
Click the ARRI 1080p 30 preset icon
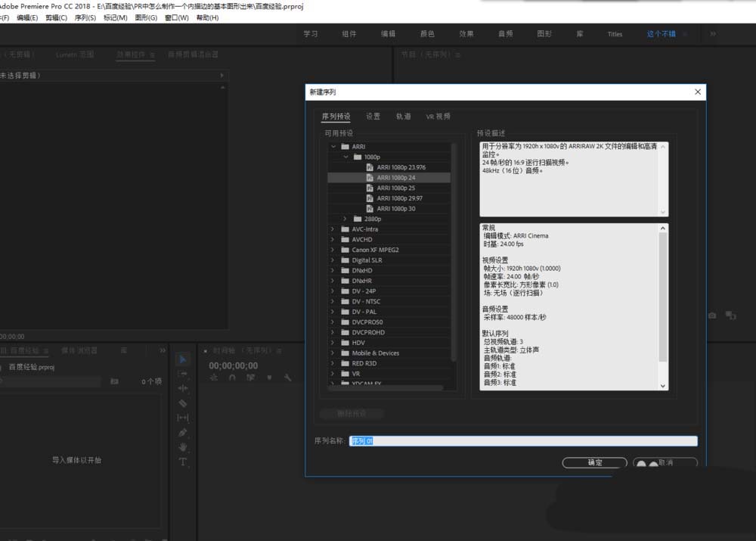coord(370,209)
